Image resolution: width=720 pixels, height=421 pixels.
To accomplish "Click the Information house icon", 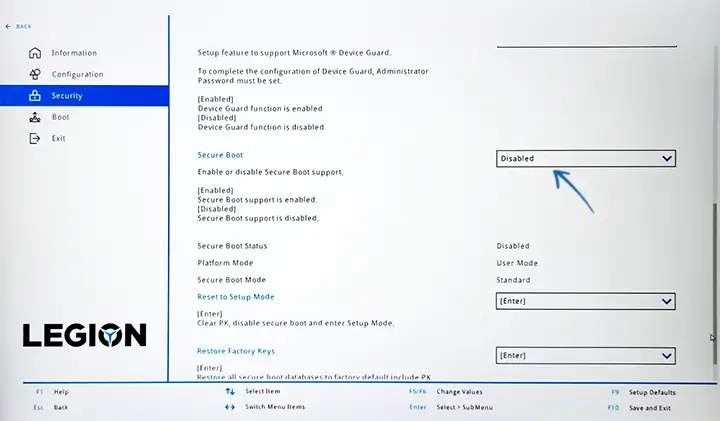I will point(35,53).
